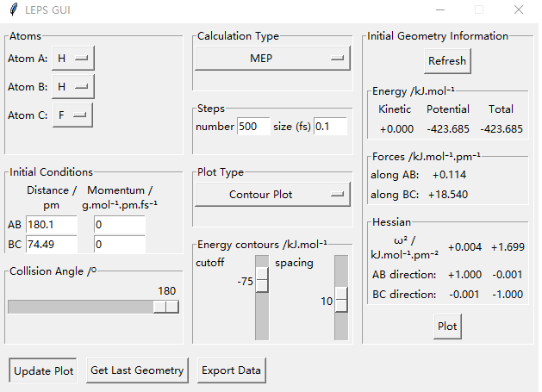The image size is (542, 392).
Task: Click the Update Plot button
Action: point(44,370)
